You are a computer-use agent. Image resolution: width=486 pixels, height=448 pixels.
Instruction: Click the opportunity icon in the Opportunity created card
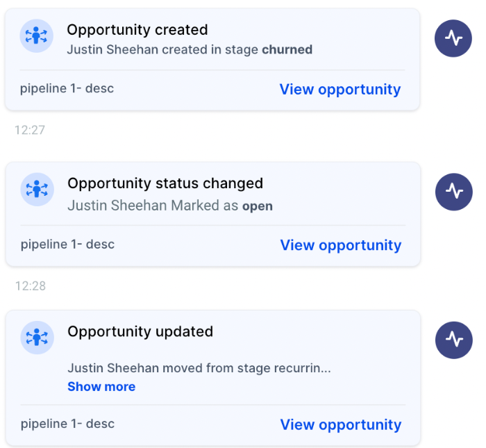pos(37,36)
